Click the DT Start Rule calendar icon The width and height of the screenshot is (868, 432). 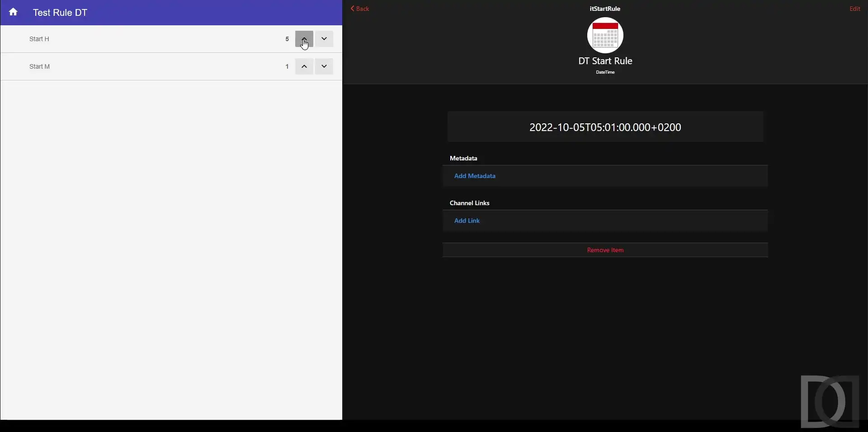coord(605,35)
